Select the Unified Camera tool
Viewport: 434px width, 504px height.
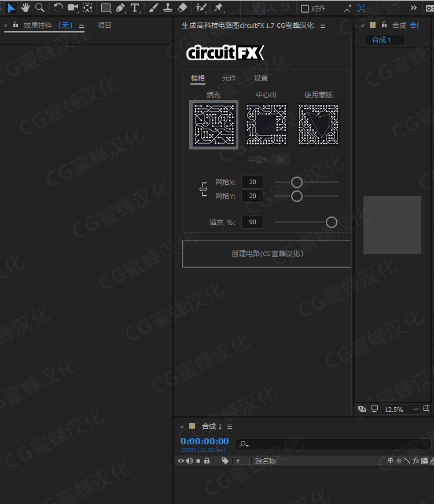pos(73,8)
